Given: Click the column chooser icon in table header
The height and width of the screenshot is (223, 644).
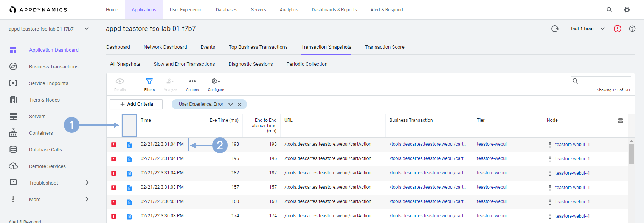Looking at the screenshot, I should (x=620, y=121).
